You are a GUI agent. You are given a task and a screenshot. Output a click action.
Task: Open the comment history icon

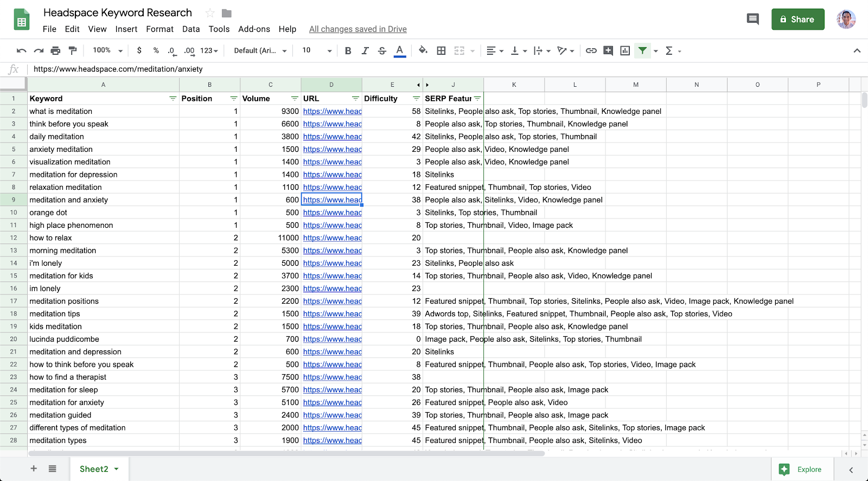753,20
